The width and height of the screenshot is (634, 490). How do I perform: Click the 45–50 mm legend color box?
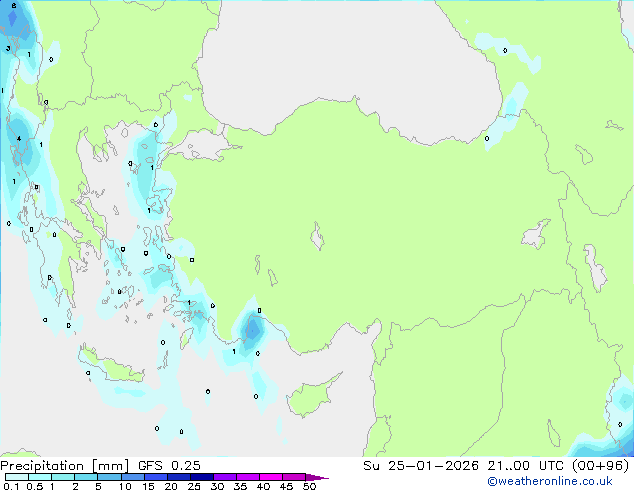294,477
